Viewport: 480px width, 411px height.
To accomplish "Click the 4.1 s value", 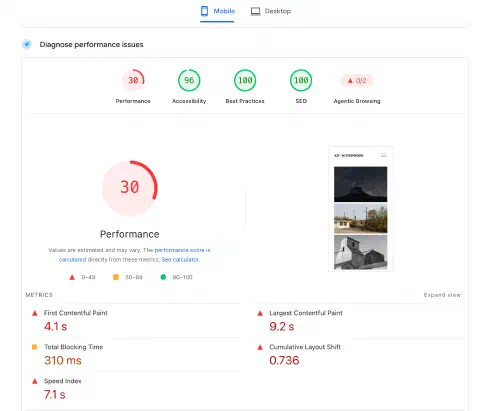I will tap(55, 327).
